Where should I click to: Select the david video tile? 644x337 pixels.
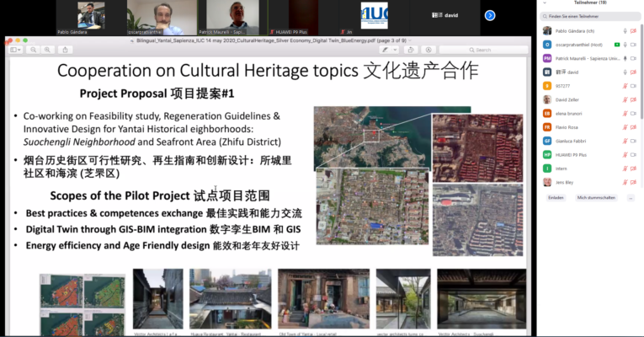(x=444, y=17)
